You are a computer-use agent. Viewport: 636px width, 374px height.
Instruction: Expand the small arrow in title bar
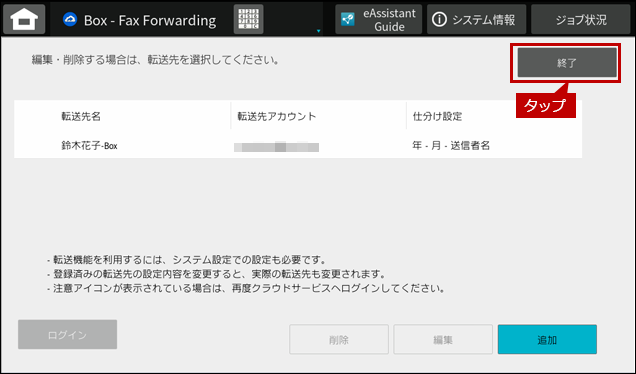[318, 31]
